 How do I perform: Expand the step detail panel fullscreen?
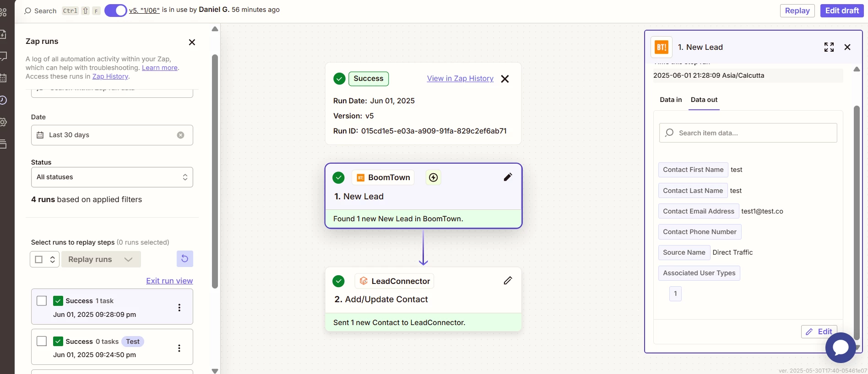click(829, 47)
